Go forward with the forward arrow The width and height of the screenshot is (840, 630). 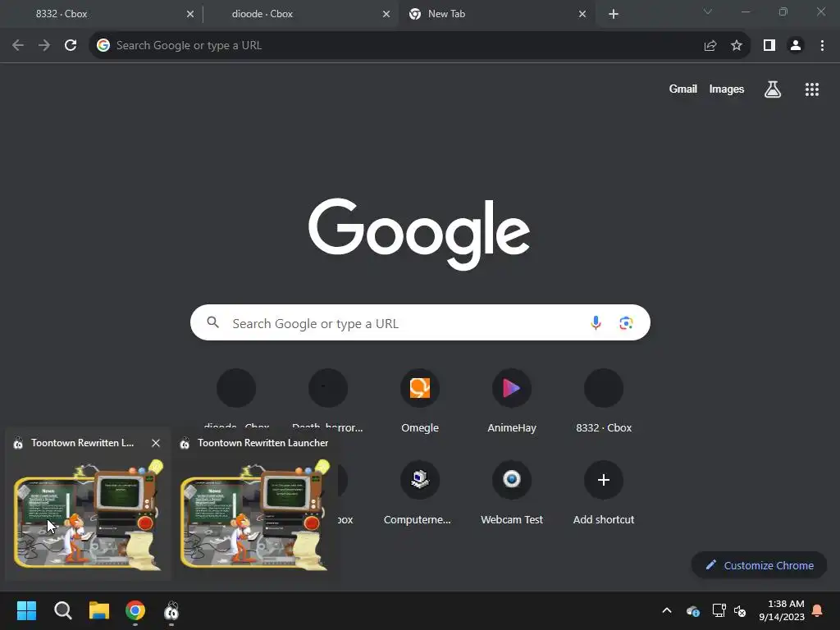coord(44,46)
